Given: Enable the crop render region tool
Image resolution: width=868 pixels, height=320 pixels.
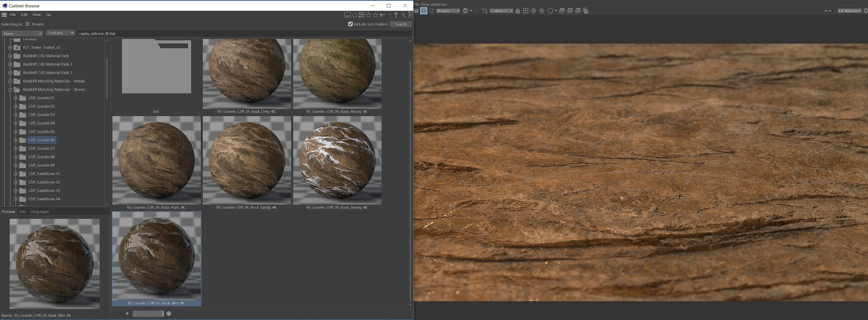Looking at the screenshot, I should click(x=484, y=10).
